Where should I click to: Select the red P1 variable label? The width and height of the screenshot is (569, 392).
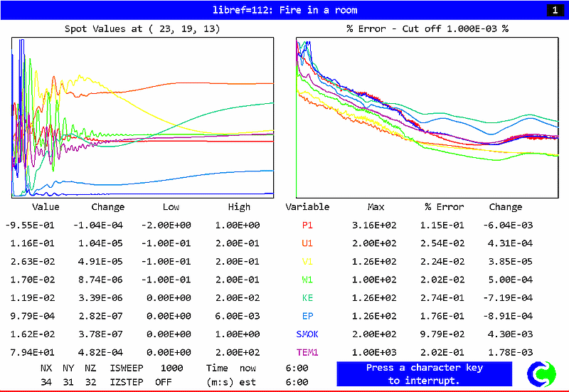[x=307, y=225]
